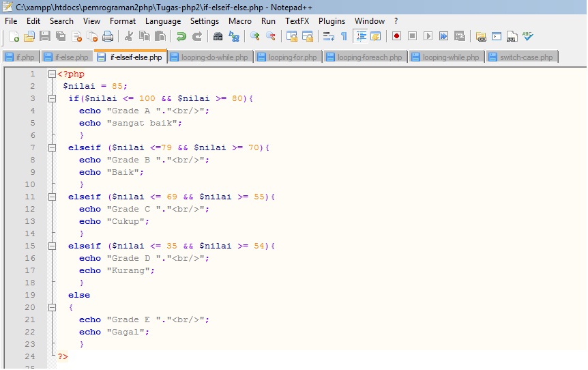Toggle synchronized vertical scrolling
This screenshot has height=370, width=588.
[292, 36]
